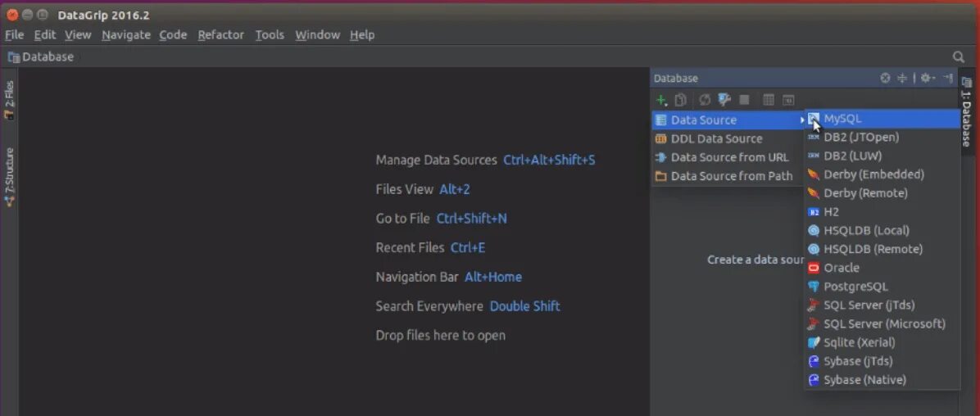Choose Data Source from URL entry

click(x=728, y=157)
